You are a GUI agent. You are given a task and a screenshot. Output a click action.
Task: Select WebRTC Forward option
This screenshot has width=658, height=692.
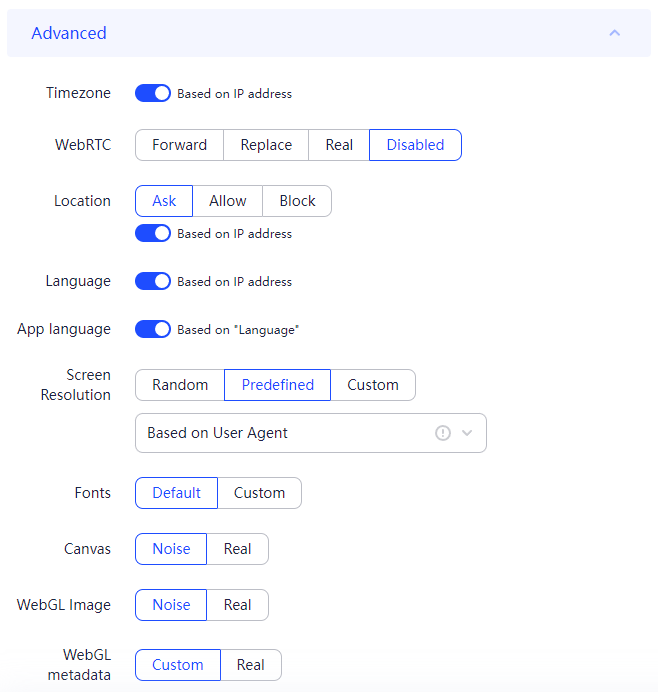click(179, 145)
